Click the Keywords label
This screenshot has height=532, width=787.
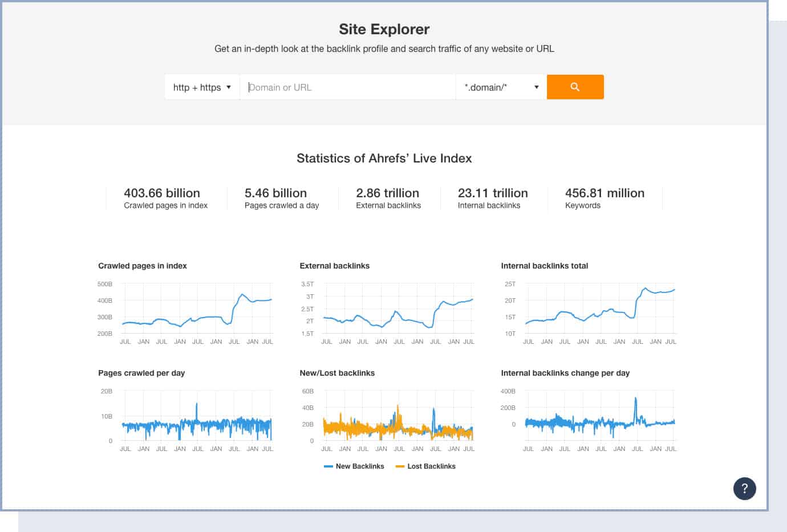[583, 205]
